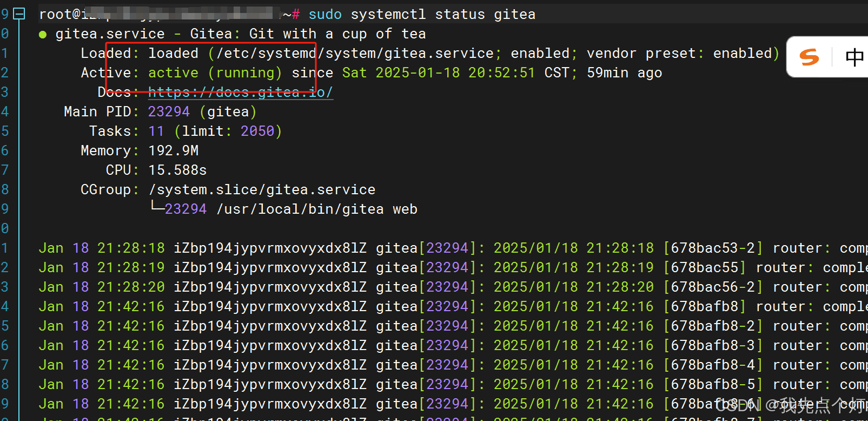868x421 pixels.
Task: Select 'Jan 18 21:28:18' log timestamp
Action: 102,248
